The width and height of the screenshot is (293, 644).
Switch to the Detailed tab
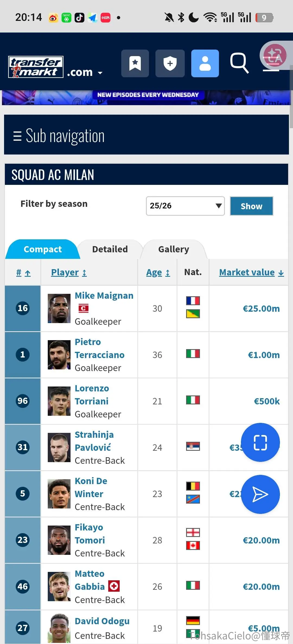point(110,249)
